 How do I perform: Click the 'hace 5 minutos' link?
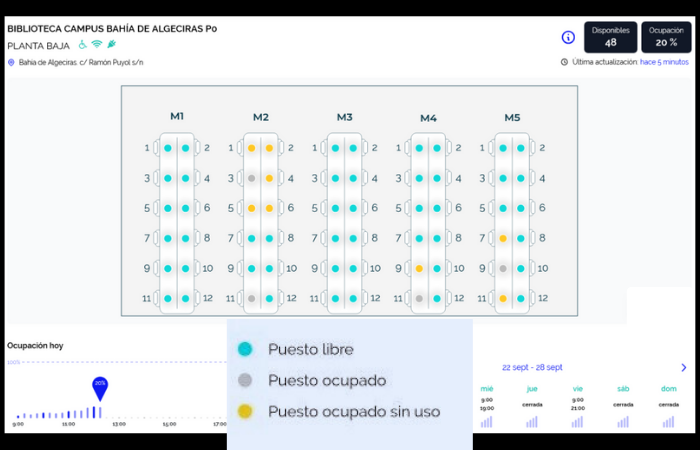664,62
